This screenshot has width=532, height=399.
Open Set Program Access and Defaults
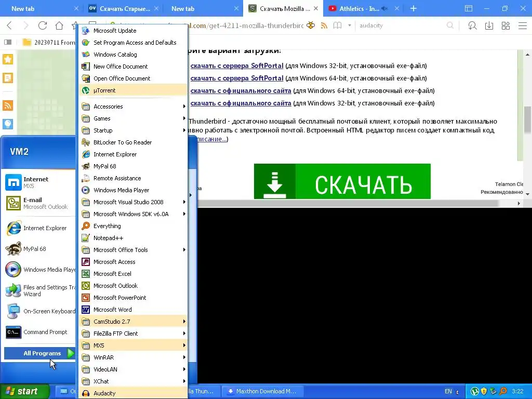click(133, 43)
